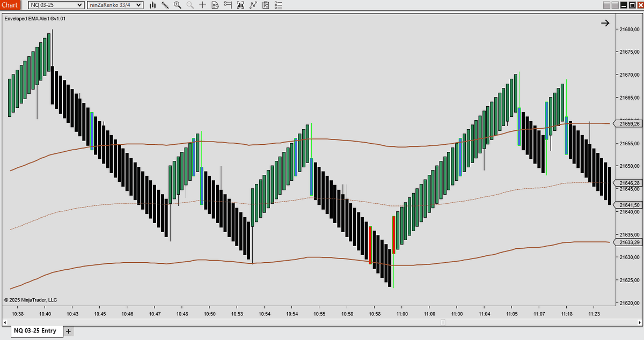This screenshot has width=644, height=340.
Task: Click the horizontal scrollbar thumb below chart
Action: tap(443, 322)
